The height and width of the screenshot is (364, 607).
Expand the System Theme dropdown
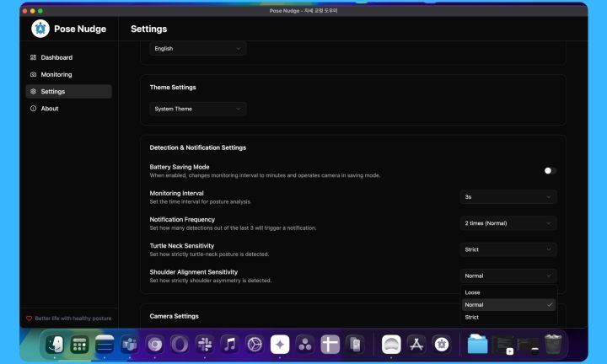coord(198,109)
